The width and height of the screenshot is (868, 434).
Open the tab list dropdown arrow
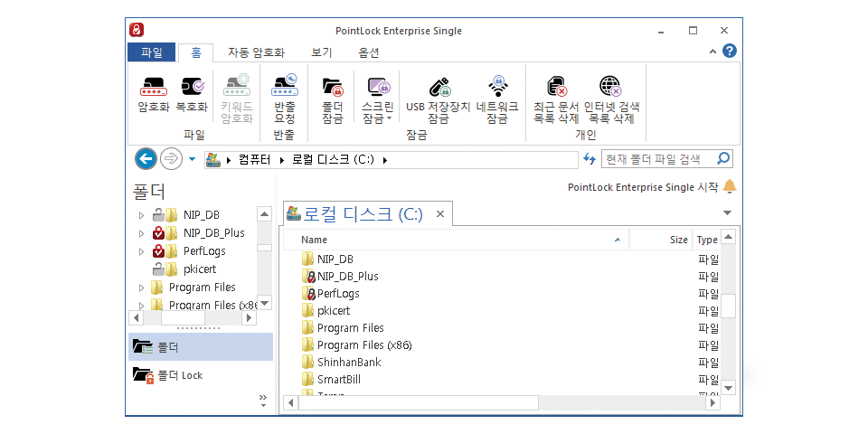[727, 213]
